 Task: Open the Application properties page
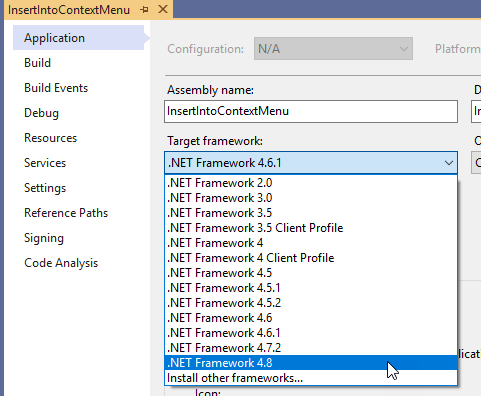click(78, 38)
